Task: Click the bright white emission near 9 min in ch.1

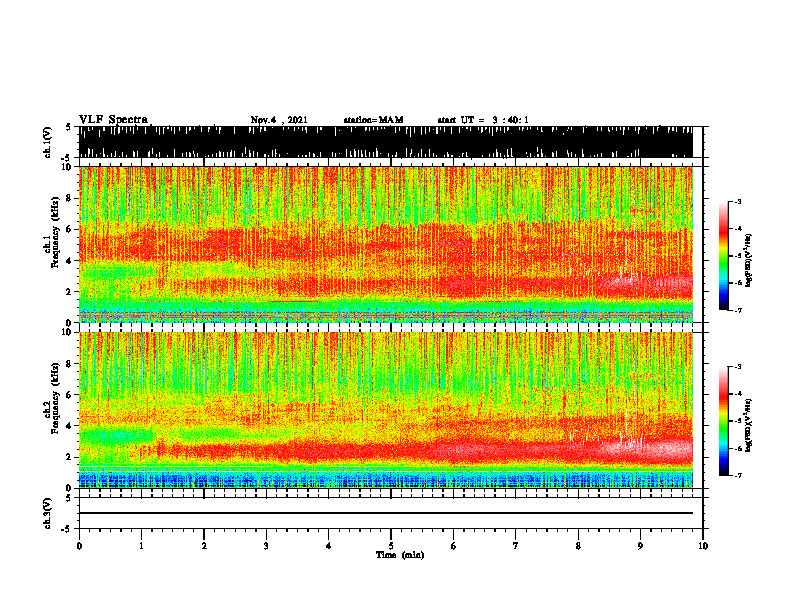Action: click(649, 284)
